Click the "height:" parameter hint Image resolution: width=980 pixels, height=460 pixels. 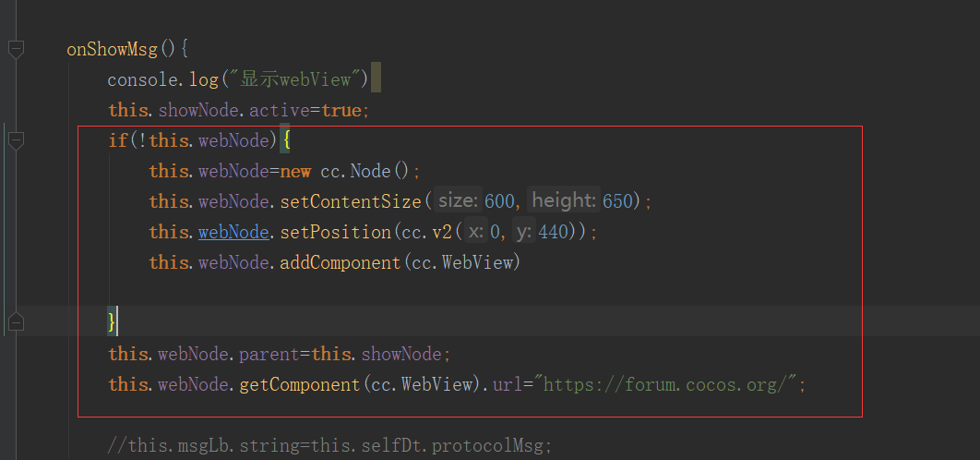coord(563,201)
